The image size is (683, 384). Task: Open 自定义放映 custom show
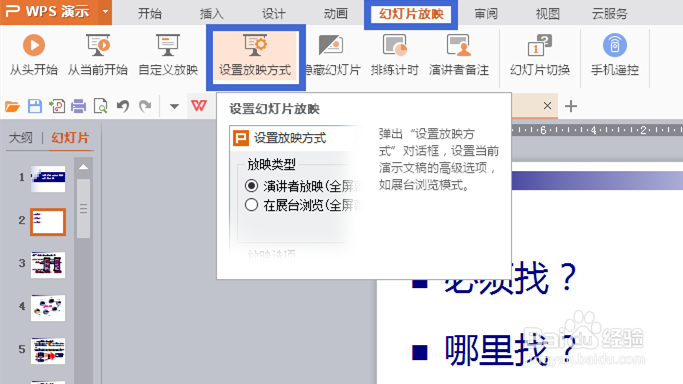pyautogui.click(x=168, y=55)
